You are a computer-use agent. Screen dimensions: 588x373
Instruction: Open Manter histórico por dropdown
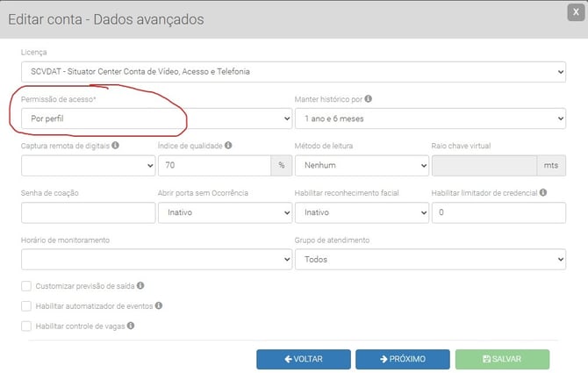430,118
